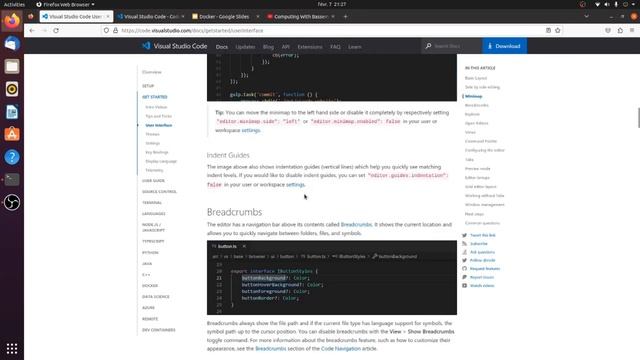Screen dimensions: 640x360
Task: Collapse the GET STARTED section
Action: click(155, 97)
